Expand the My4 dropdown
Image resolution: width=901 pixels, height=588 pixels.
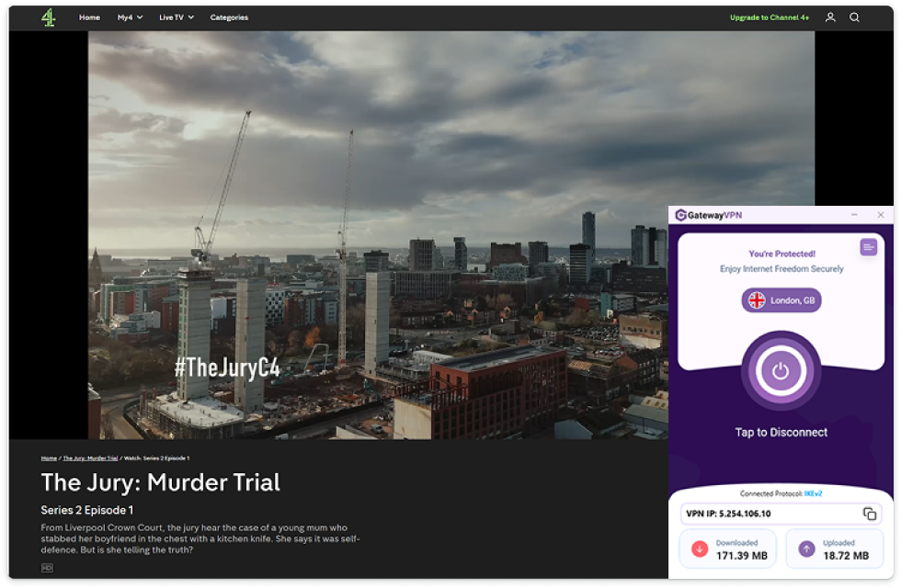[x=128, y=17]
